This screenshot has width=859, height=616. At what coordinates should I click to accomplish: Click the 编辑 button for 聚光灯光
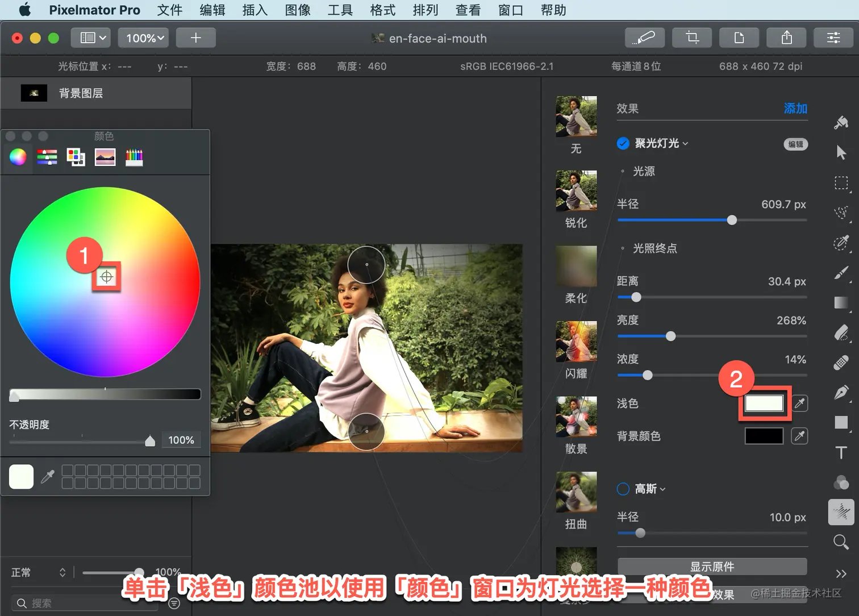pyautogui.click(x=796, y=144)
